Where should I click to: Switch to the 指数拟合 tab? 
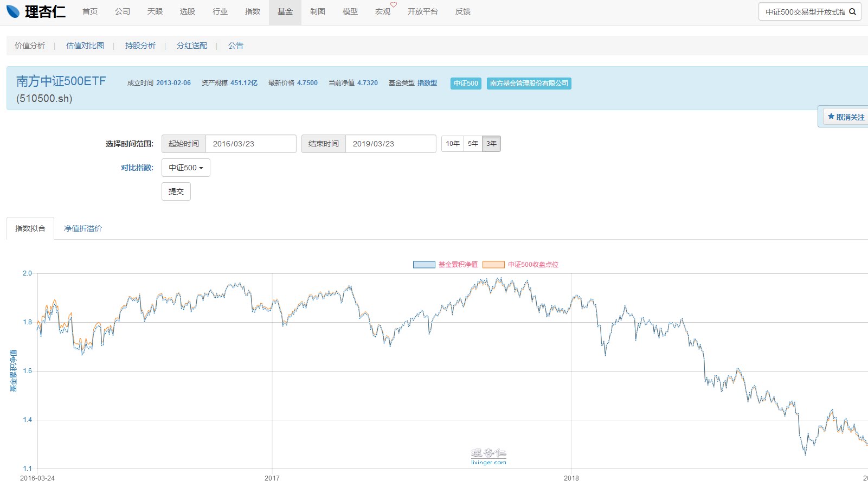(x=30, y=228)
